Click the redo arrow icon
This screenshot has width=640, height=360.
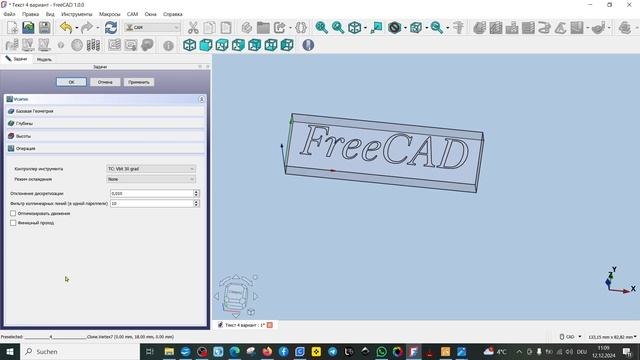point(87,28)
